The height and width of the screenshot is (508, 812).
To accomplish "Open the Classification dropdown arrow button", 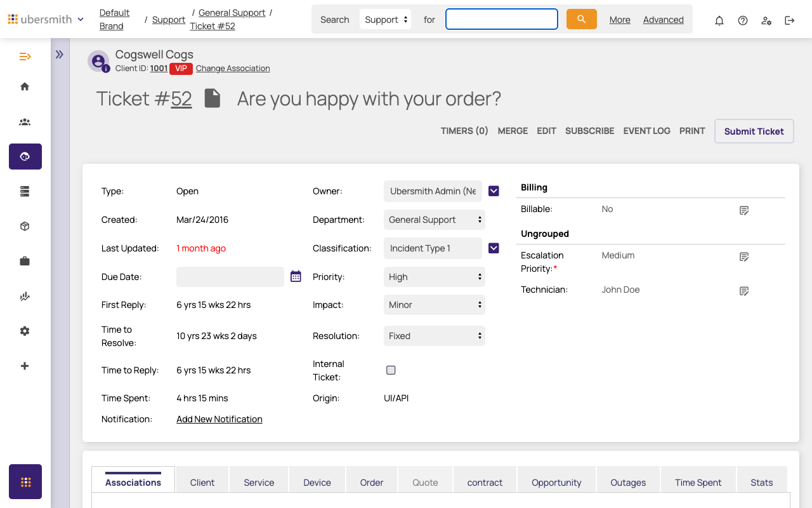I will coord(494,248).
